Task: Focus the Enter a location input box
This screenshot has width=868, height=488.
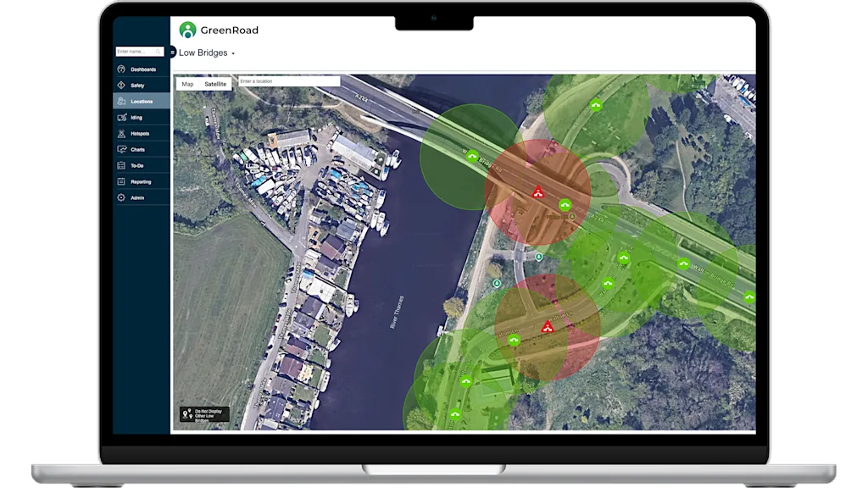Action: pyautogui.click(x=288, y=81)
